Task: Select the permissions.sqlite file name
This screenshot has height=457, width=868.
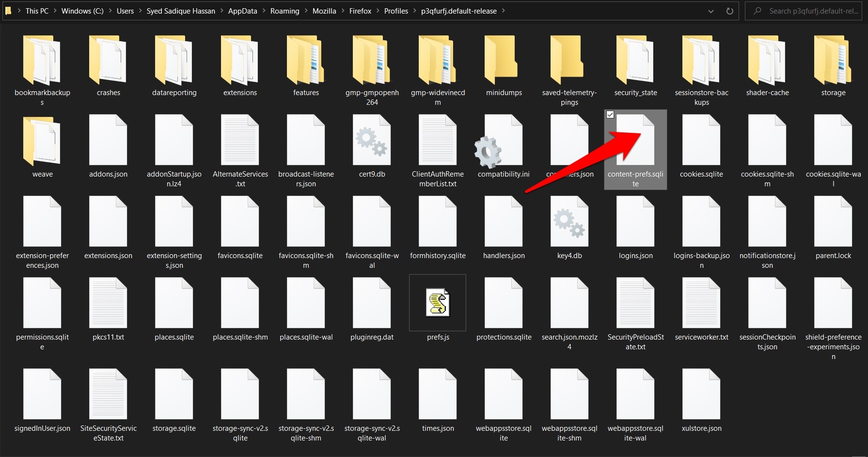Action: click(42, 342)
